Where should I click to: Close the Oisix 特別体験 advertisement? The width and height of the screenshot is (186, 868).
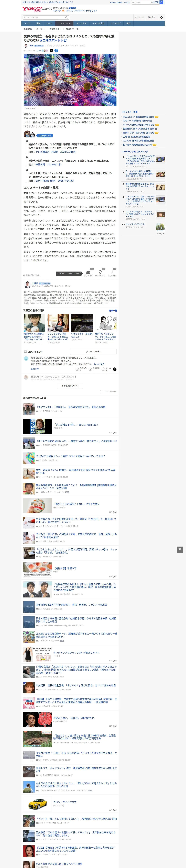pos(115,576)
